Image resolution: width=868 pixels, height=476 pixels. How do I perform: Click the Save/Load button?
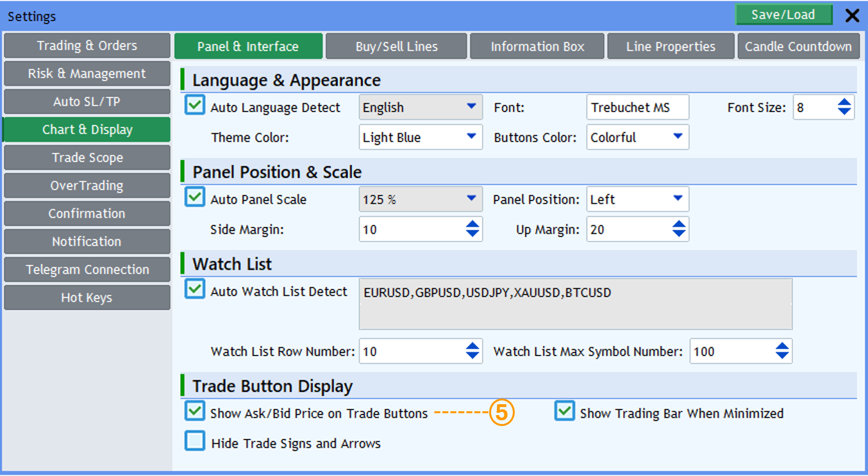tap(783, 15)
